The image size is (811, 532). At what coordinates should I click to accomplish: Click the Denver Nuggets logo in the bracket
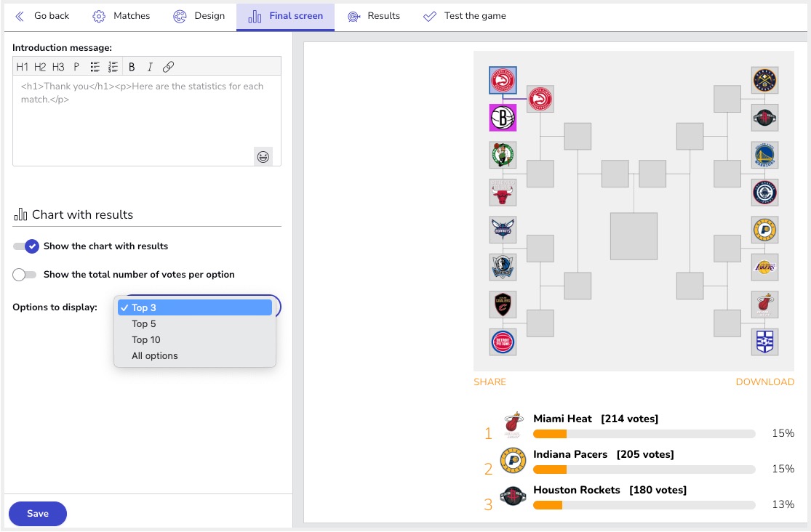point(765,80)
